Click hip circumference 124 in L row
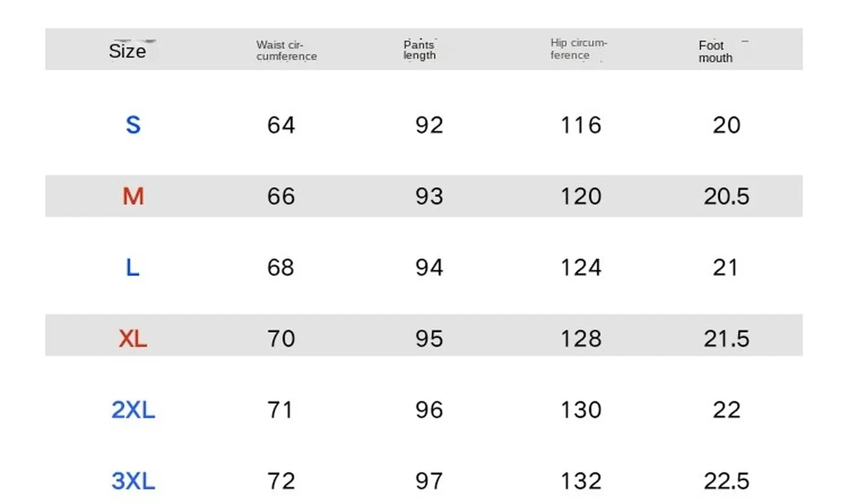The height and width of the screenshot is (504, 848). 581,268
